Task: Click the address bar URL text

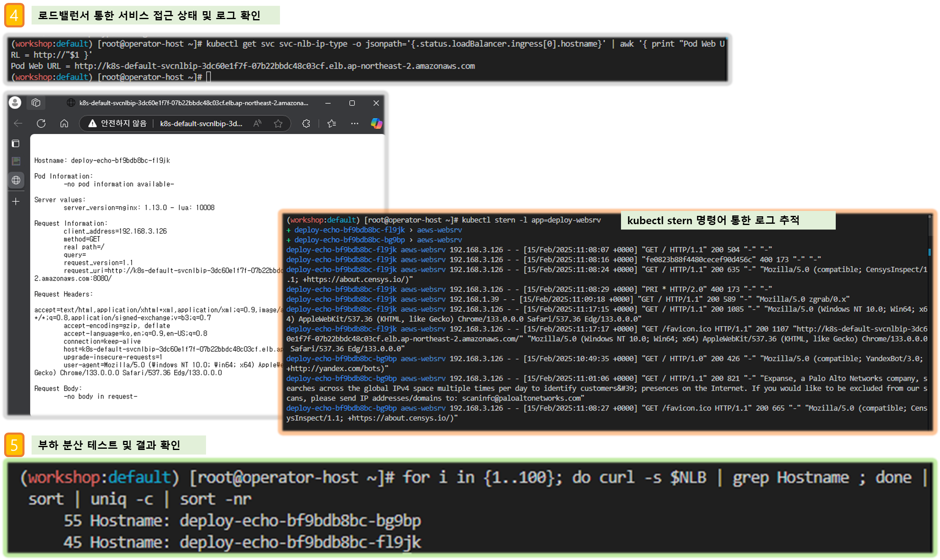Action: 201,123
